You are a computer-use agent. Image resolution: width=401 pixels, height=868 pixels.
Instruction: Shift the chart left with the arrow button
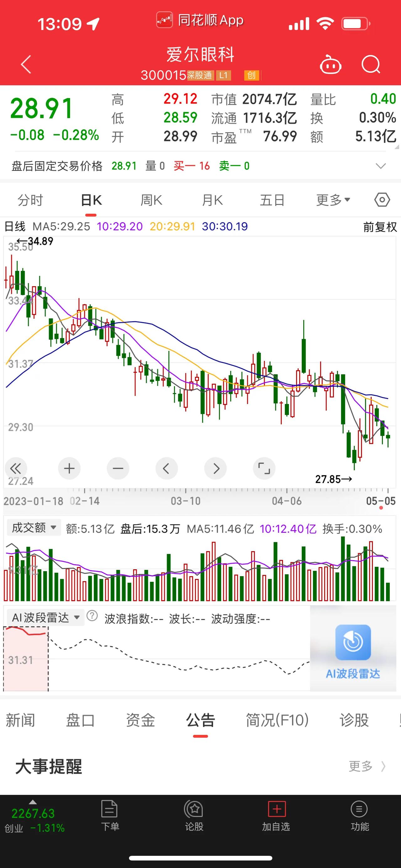coord(166,468)
